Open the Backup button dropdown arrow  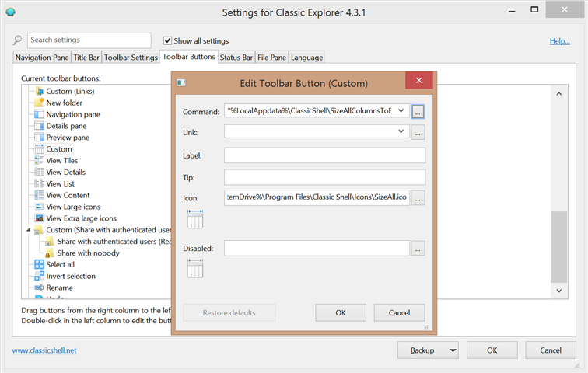coord(453,350)
